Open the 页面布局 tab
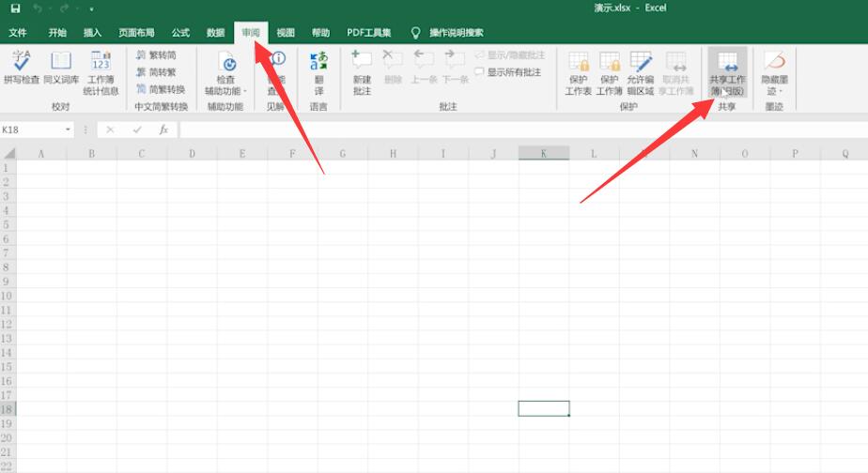868x473 pixels. tap(136, 33)
